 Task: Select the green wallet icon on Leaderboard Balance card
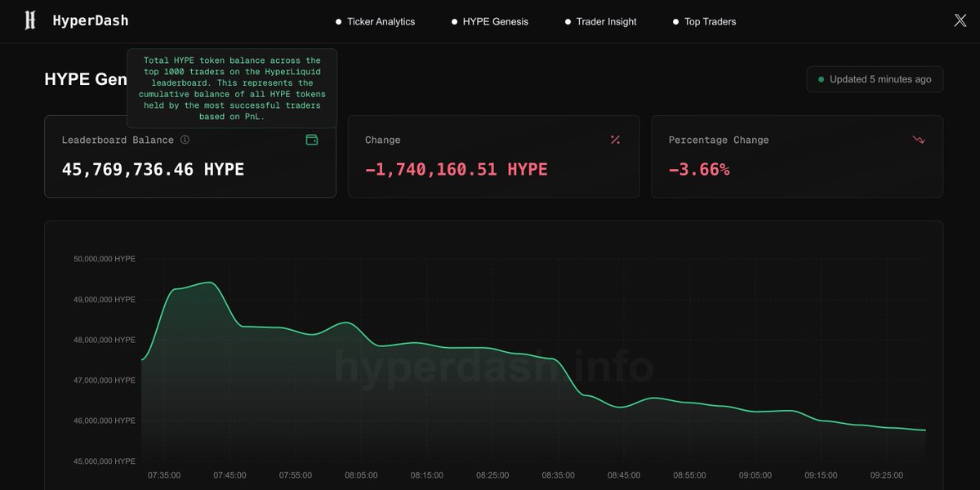pyautogui.click(x=312, y=140)
